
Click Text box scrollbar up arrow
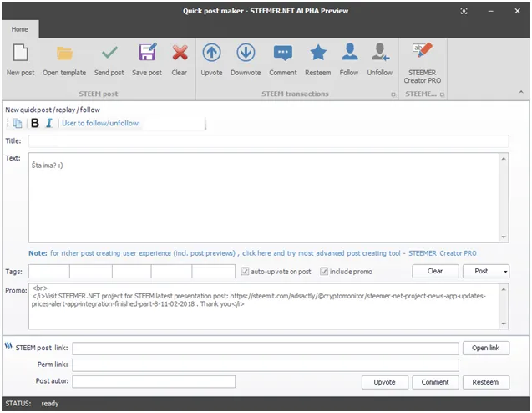point(504,159)
